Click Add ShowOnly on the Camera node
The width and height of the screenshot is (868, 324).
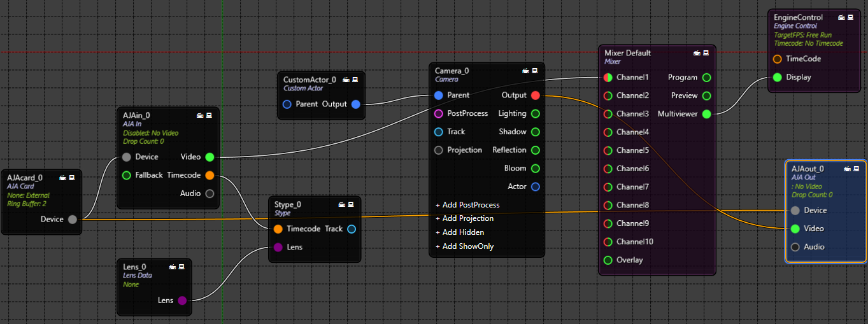point(464,246)
